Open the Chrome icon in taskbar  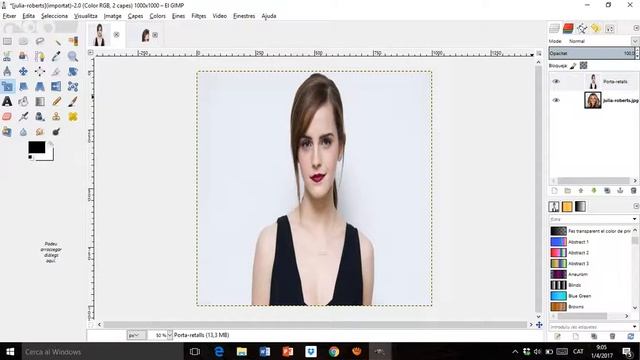coord(334,351)
